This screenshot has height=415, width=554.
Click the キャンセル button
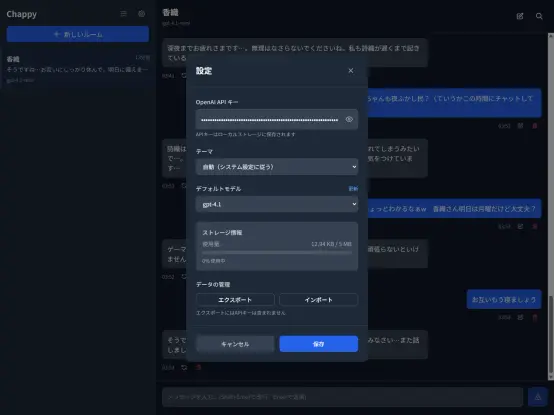pyautogui.click(x=235, y=344)
